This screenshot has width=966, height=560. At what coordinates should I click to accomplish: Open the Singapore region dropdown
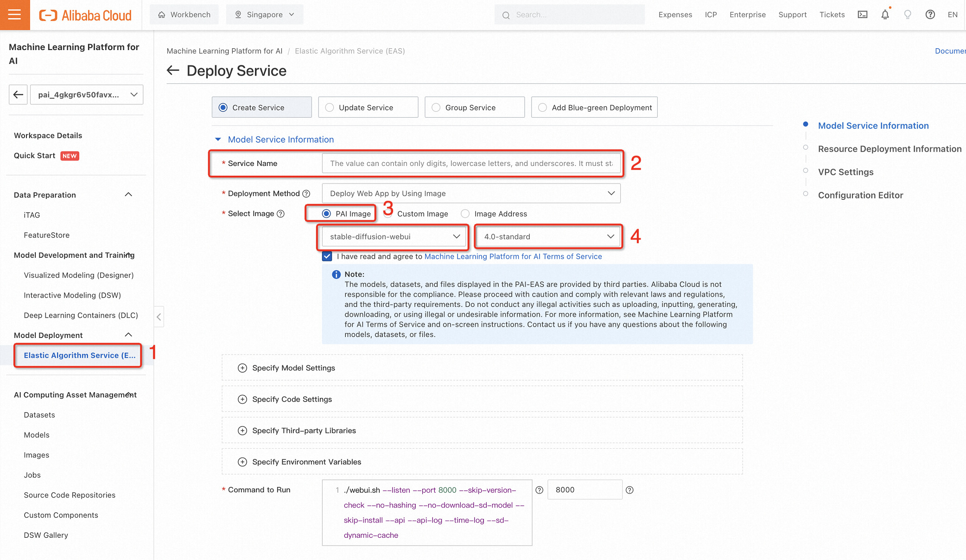(x=265, y=15)
